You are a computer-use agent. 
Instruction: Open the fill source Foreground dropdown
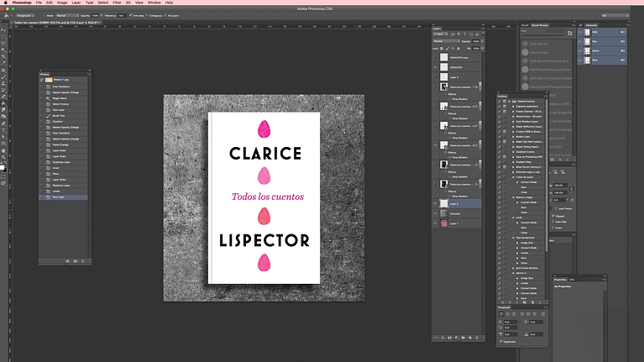click(x=27, y=15)
